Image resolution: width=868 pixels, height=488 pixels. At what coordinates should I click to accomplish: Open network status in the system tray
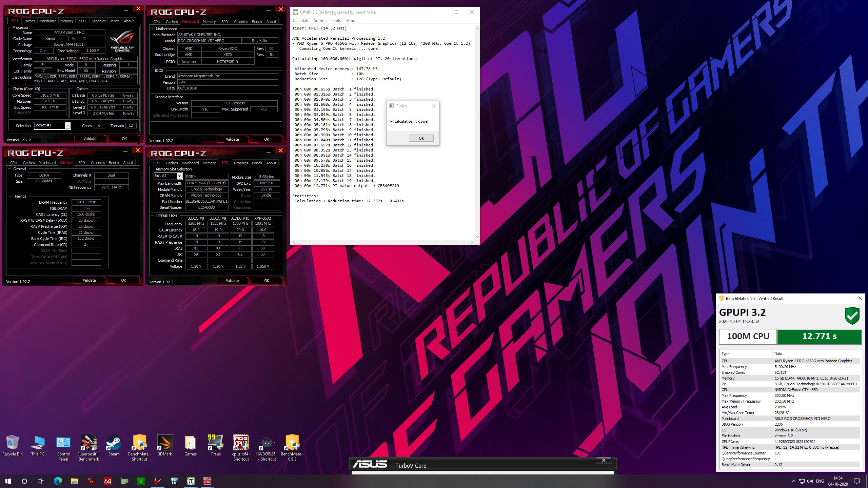[802, 481]
